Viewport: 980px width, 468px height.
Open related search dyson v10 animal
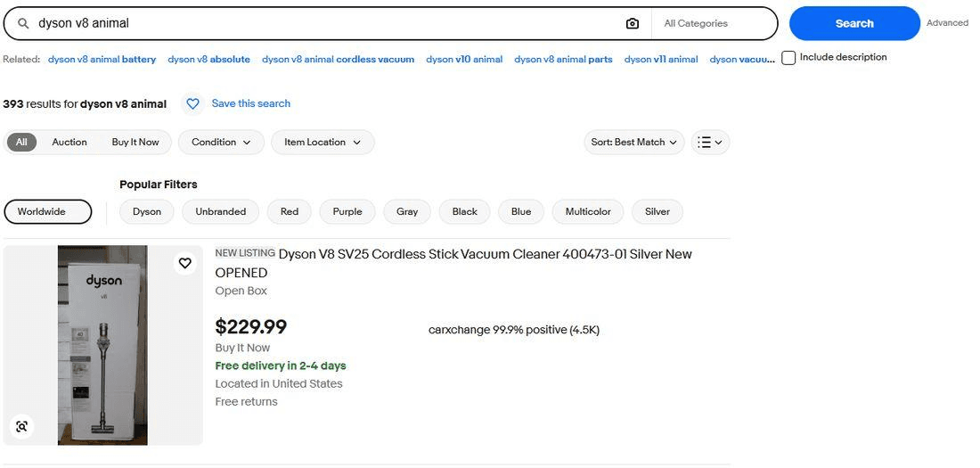pos(464,60)
